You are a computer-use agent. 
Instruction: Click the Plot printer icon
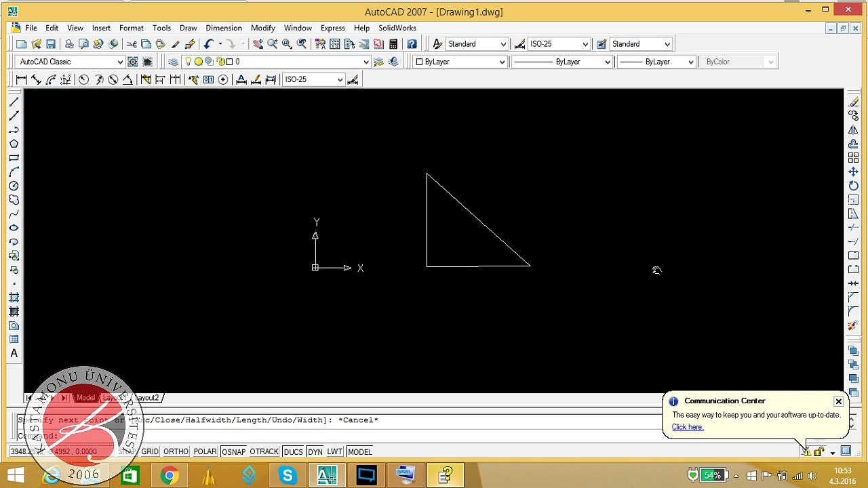(69, 44)
